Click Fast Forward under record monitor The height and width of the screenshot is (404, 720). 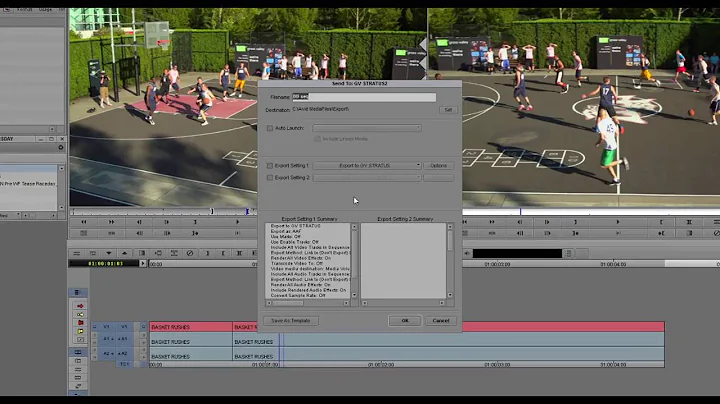[x=492, y=222]
